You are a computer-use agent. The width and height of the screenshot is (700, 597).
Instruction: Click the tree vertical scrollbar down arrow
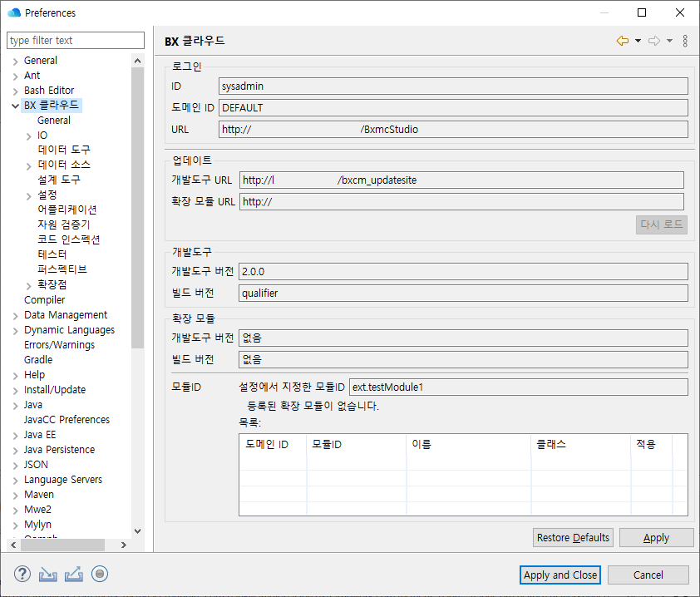(137, 531)
